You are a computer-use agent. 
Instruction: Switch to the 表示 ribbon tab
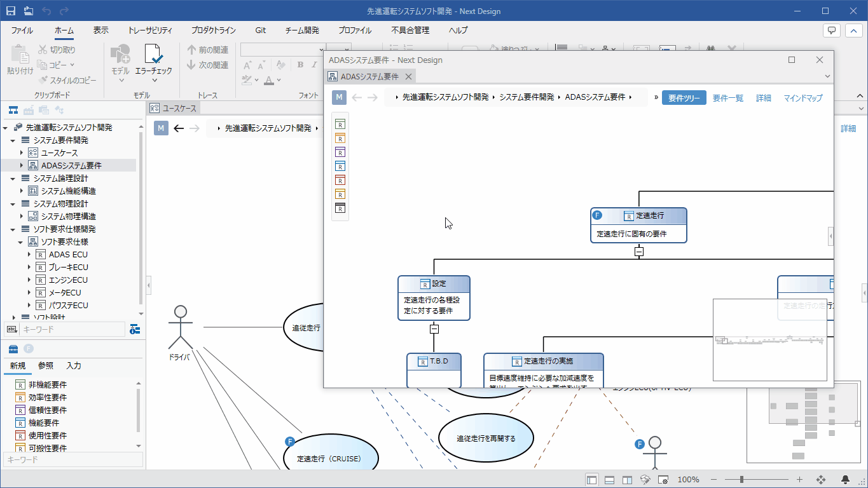click(x=100, y=30)
